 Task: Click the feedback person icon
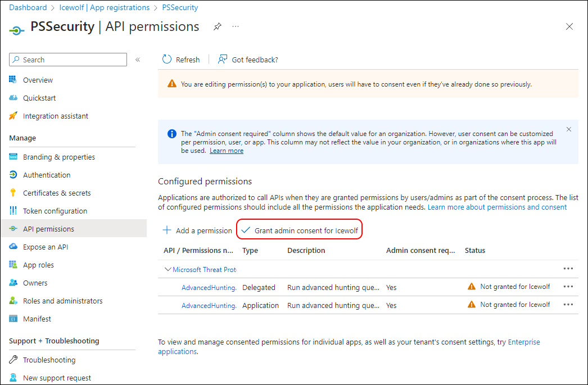223,59
